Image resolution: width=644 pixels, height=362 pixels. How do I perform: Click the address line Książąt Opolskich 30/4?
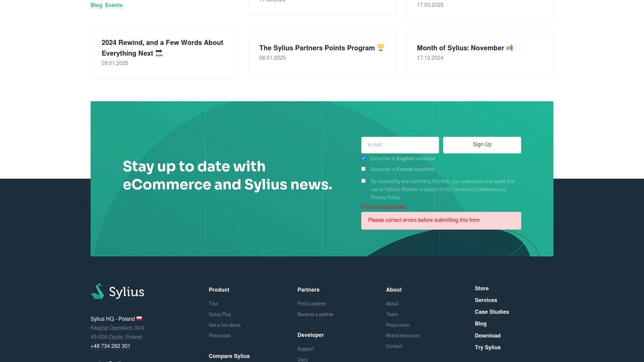pyautogui.click(x=118, y=328)
